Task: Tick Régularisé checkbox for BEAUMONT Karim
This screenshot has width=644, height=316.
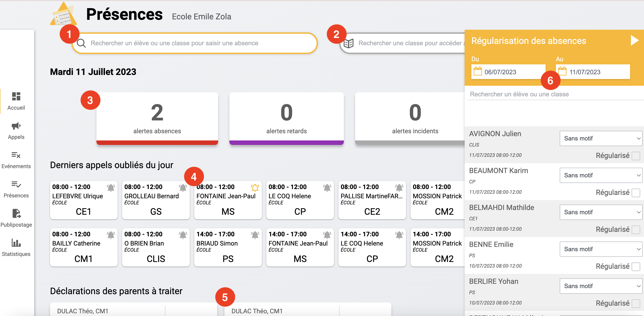Action: pyautogui.click(x=636, y=193)
